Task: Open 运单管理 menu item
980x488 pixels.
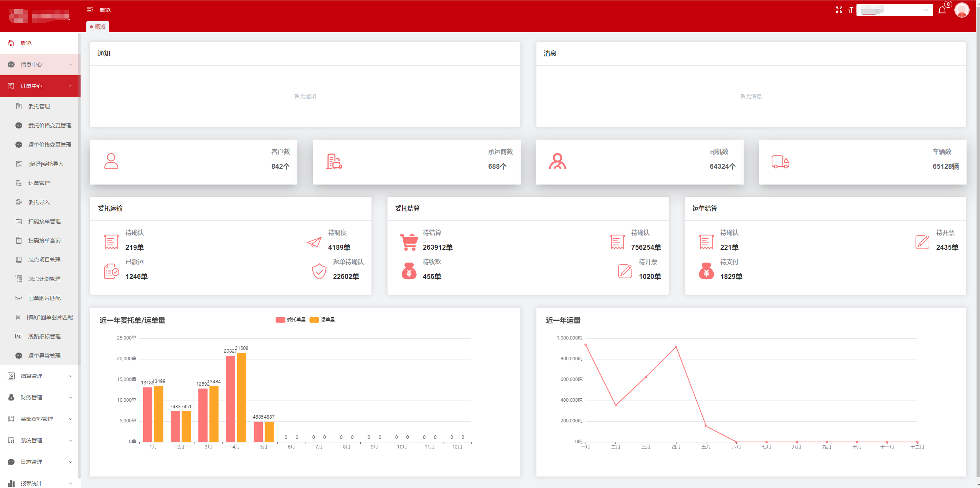Action: (40, 183)
